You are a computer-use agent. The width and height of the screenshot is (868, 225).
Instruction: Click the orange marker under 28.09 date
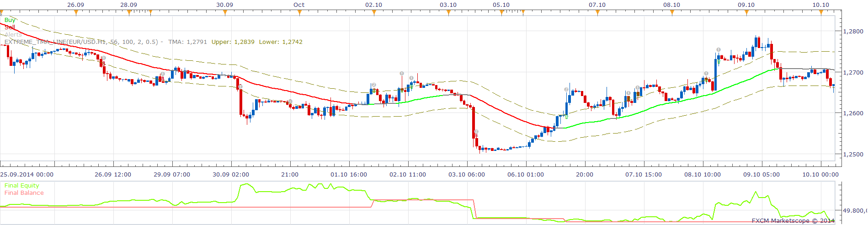tap(129, 13)
